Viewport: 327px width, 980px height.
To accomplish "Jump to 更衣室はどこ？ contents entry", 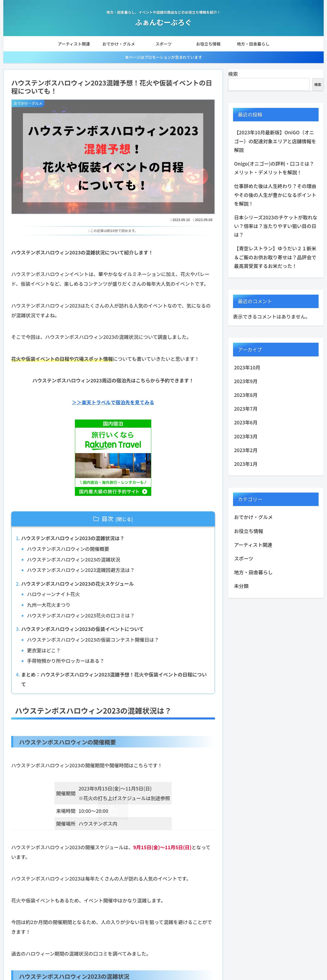I will (x=43, y=651).
